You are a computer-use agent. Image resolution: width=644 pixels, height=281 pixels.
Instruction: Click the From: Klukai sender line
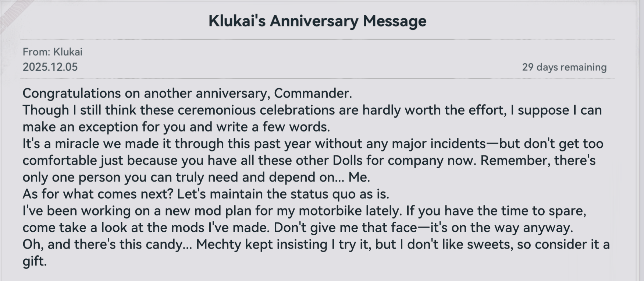point(53,52)
